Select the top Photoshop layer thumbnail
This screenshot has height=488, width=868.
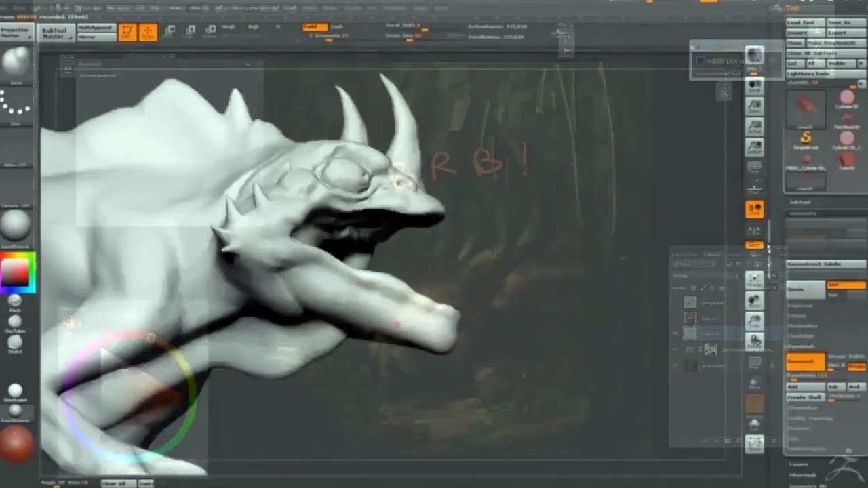coord(690,303)
